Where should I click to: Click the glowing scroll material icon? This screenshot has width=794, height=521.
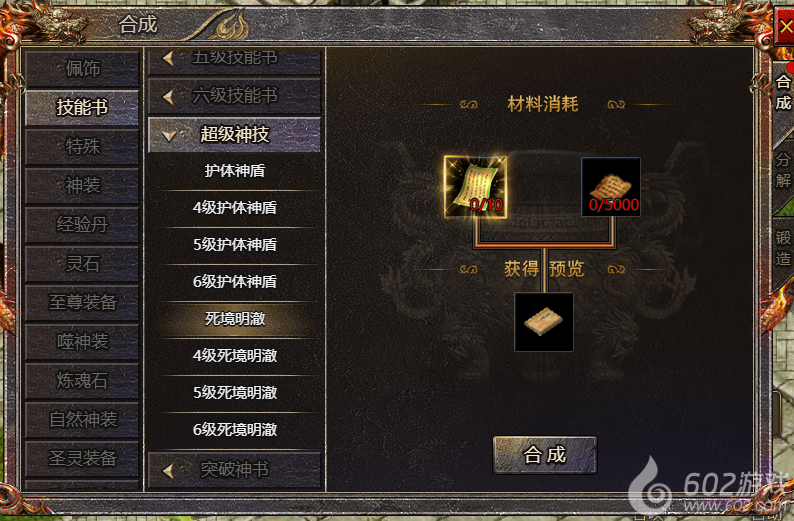pyautogui.click(x=475, y=187)
